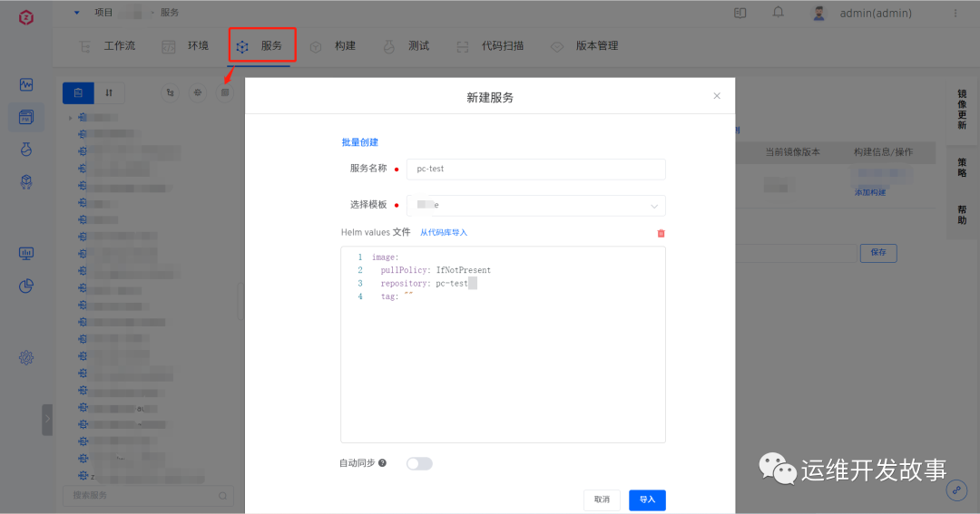The width and height of the screenshot is (980, 514).
Task: Open the 策略 side tab
Action: 962,168
